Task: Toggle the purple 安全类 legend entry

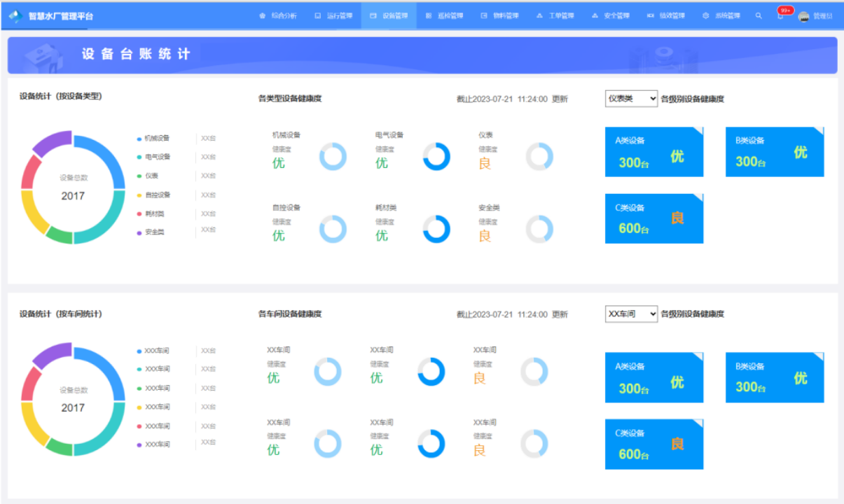Action: pyautogui.click(x=153, y=232)
